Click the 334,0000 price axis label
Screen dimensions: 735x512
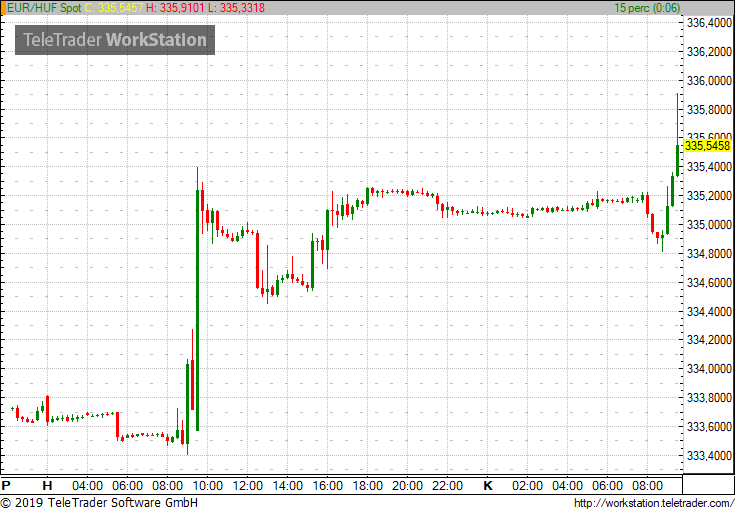click(708, 369)
